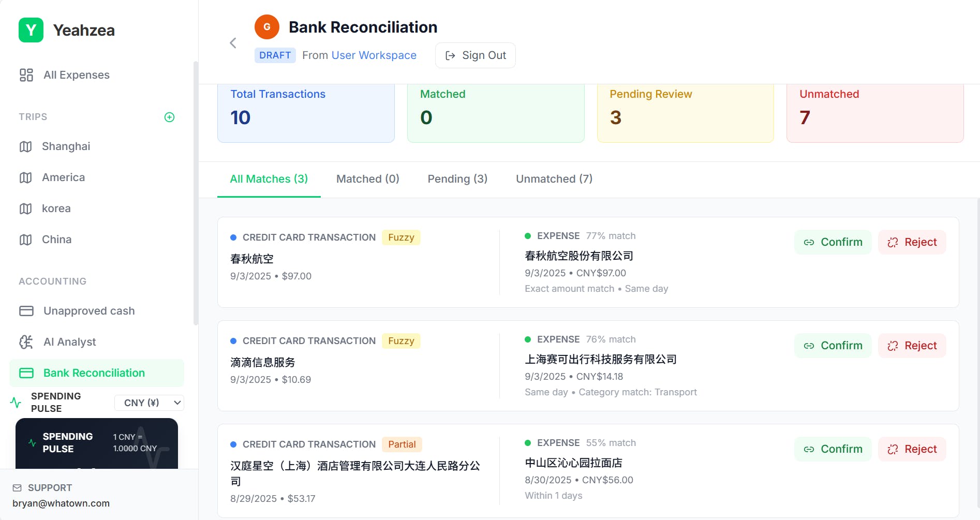Click expense name 春秋航空股份有限公司
Viewport: 980px width, 520px height.
coord(579,256)
